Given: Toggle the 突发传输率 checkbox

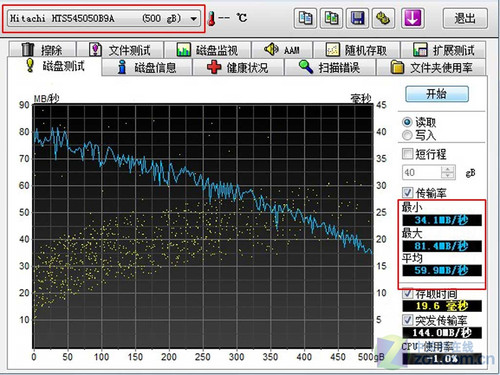Looking at the screenshot, I should point(407,320).
